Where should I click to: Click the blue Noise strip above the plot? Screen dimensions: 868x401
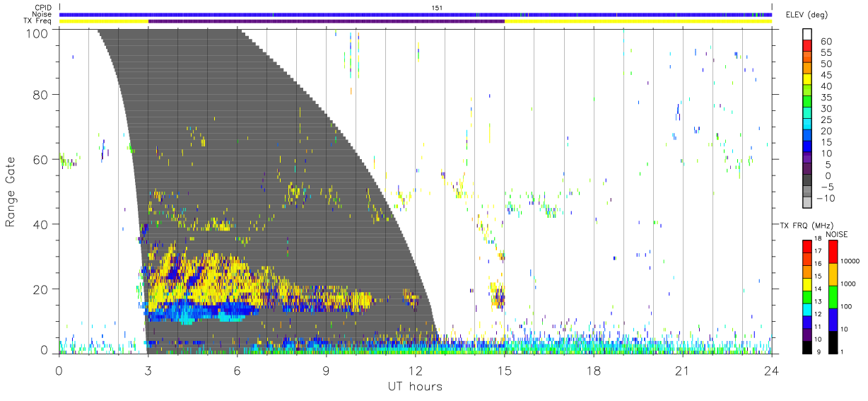[x=416, y=14]
